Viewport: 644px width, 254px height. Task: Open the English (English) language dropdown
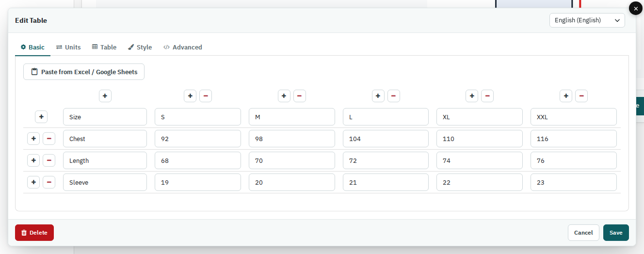click(587, 20)
